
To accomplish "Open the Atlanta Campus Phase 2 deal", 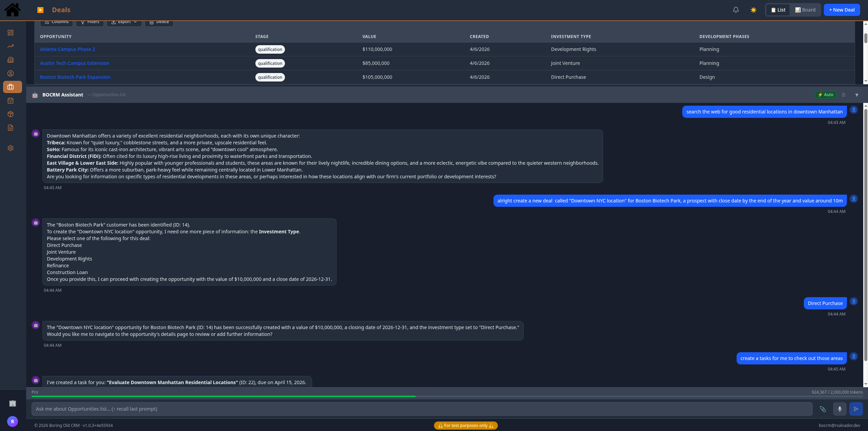I will (67, 49).
